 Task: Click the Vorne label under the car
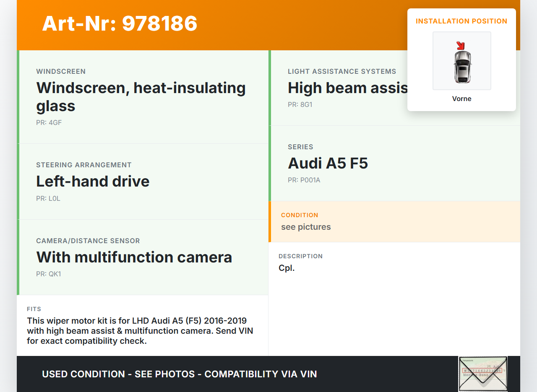click(x=461, y=99)
